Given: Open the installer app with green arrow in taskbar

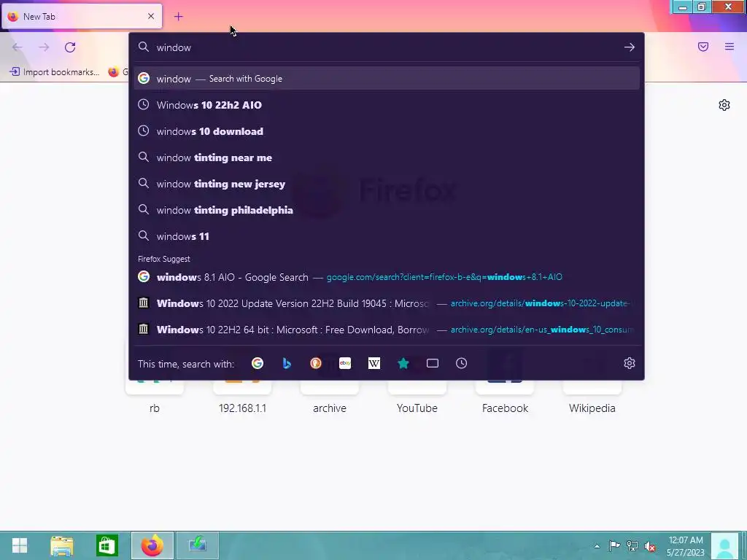Looking at the screenshot, I should click(x=197, y=545).
